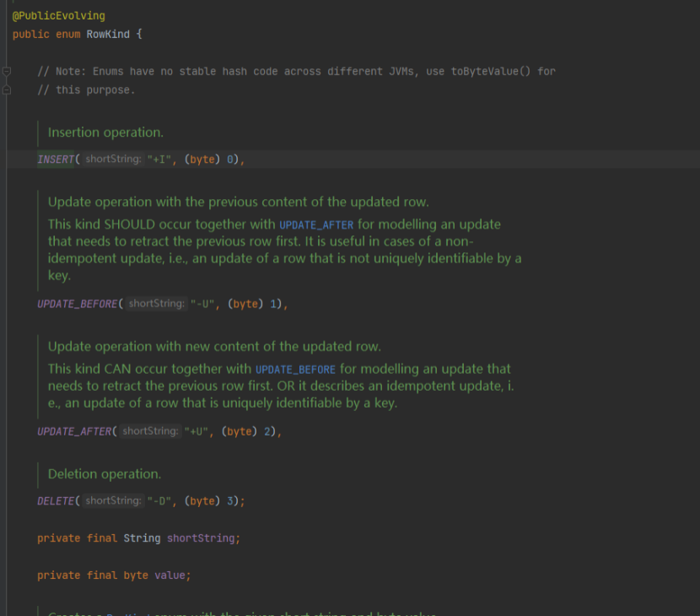The image size is (700, 616).
Task: Click the "+U" string literal
Action: pos(196,431)
